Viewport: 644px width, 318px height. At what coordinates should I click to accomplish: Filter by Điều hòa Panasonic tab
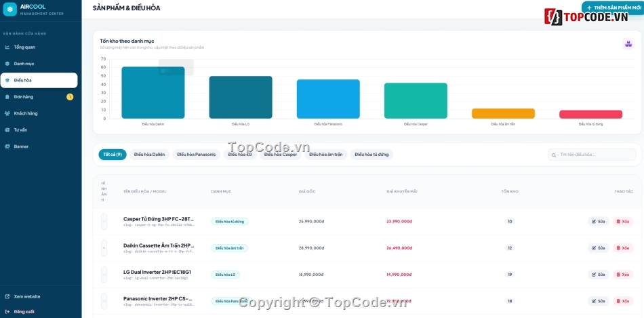pyautogui.click(x=197, y=155)
